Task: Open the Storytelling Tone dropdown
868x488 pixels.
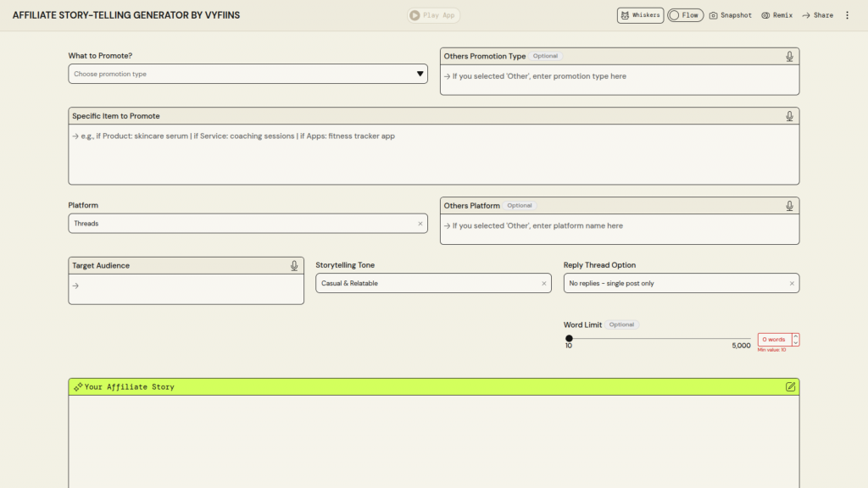Action: pos(424,284)
